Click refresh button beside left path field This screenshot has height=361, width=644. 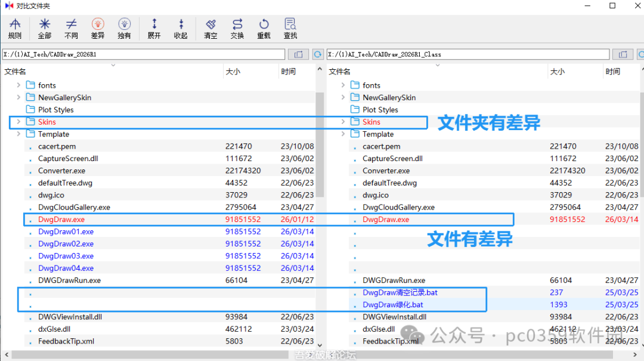[318, 54]
